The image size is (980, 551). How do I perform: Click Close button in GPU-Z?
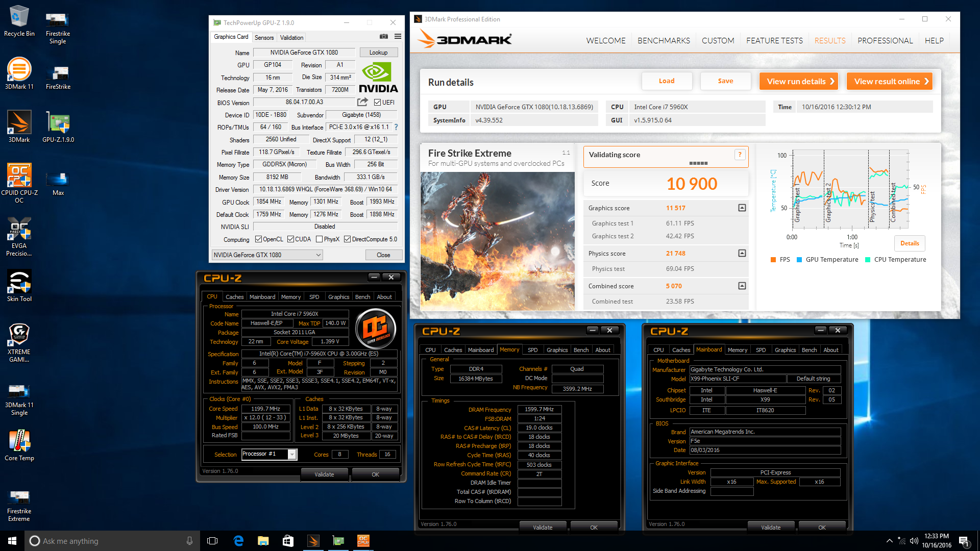[x=383, y=255]
